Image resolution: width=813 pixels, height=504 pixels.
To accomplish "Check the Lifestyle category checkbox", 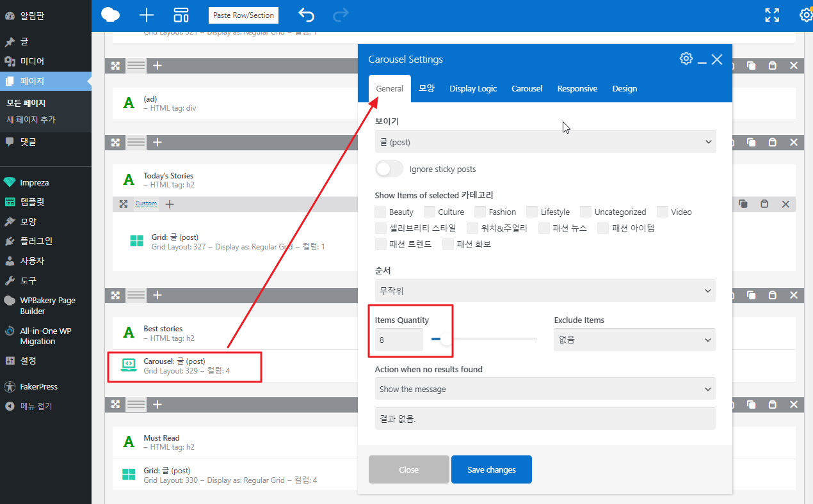I will pos(532,212).
